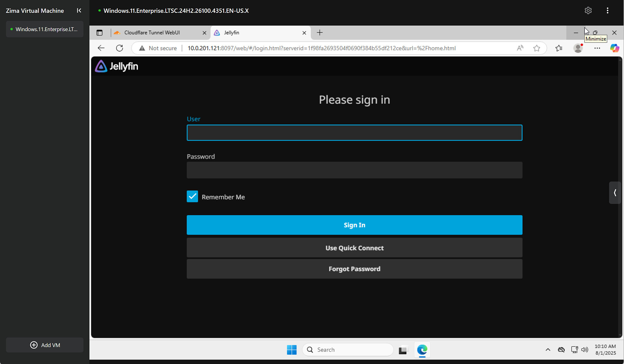Open Edge tab actions menu icon
This screenshot has height=364, width=624.
[99, 33]
